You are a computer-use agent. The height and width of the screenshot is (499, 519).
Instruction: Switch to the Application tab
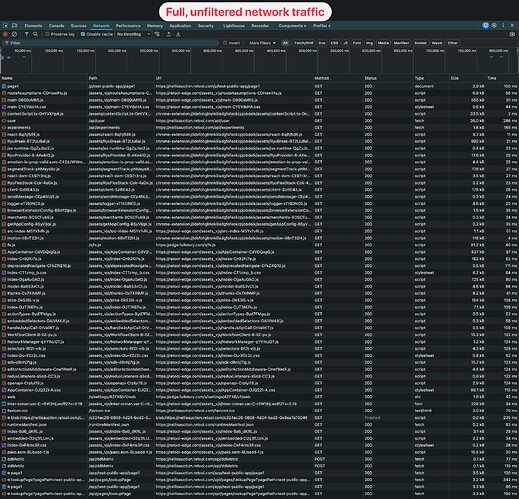[x=180, y=26]
